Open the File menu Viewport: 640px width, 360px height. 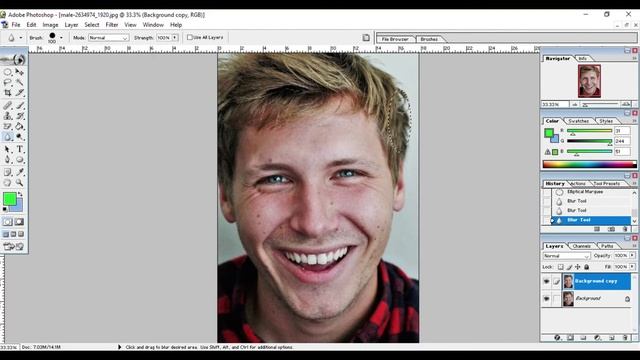(x=16, y=25)
